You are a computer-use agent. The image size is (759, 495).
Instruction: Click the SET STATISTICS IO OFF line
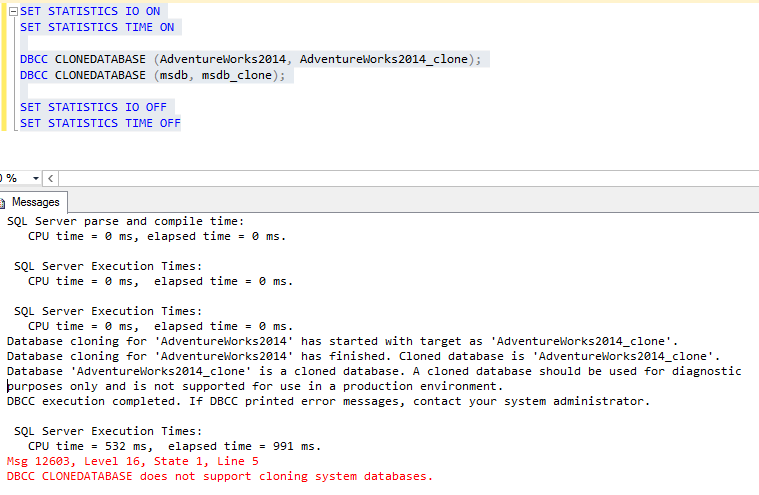[97, 107]
